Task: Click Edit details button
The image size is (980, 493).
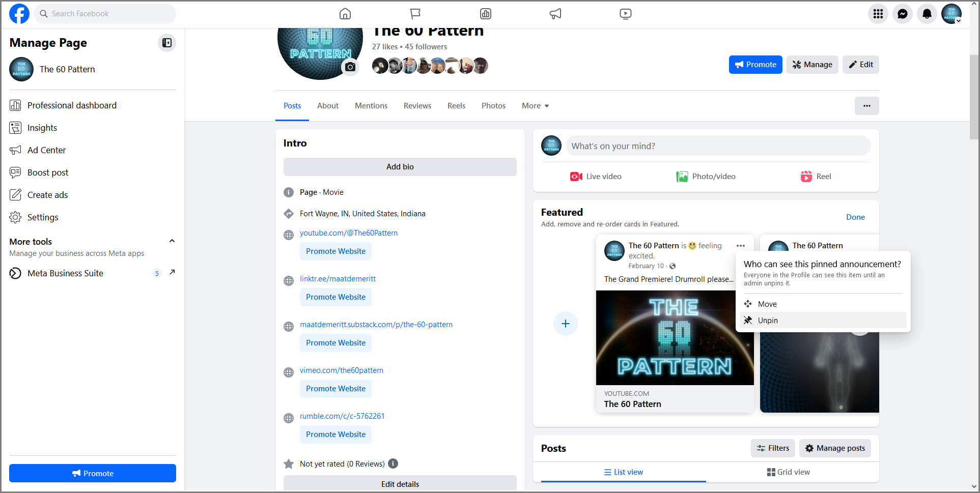Action: point(400,483)
